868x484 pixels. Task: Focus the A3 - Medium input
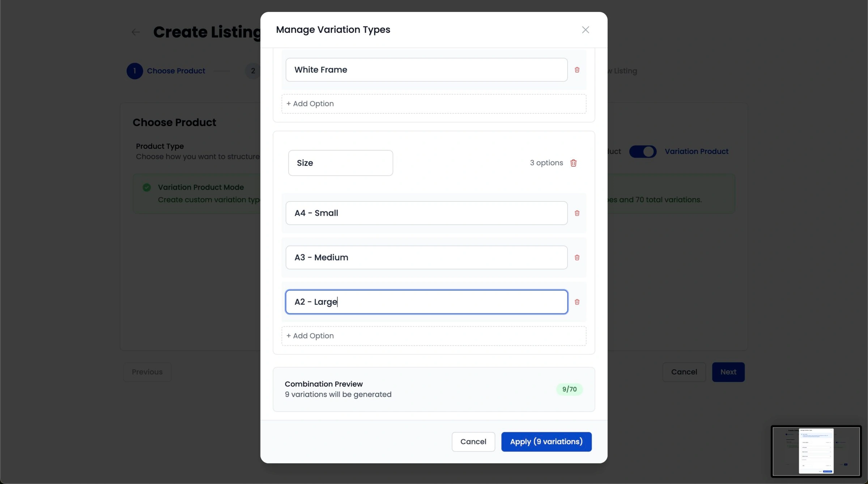point(426,257)
